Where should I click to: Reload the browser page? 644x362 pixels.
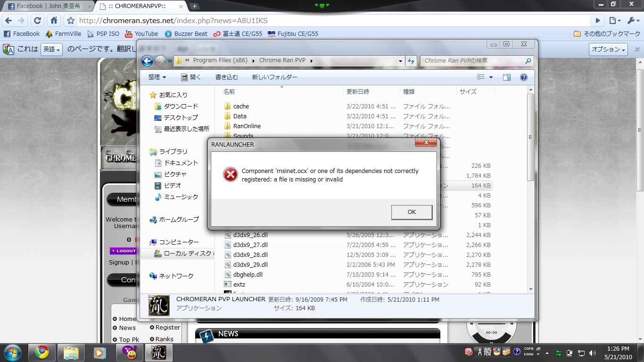click(x=37, y=21)
